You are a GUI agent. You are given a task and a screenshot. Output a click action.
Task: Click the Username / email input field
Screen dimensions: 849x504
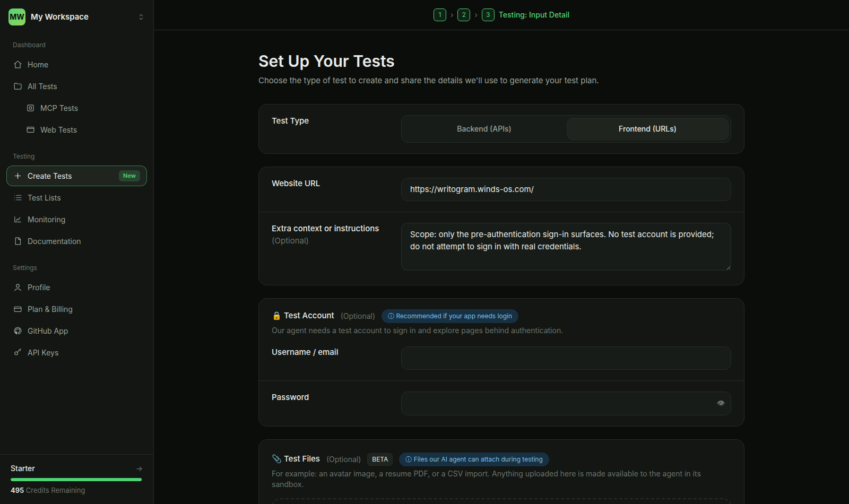tap(566, 358)
